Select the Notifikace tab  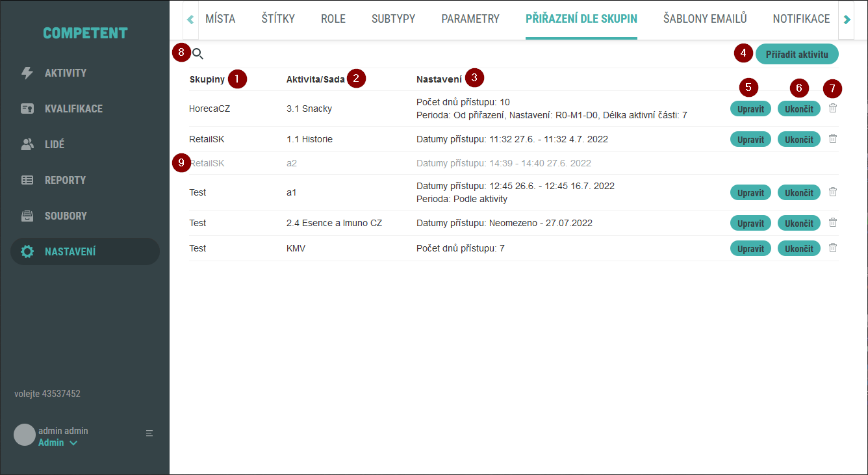[x=801, y=19]
